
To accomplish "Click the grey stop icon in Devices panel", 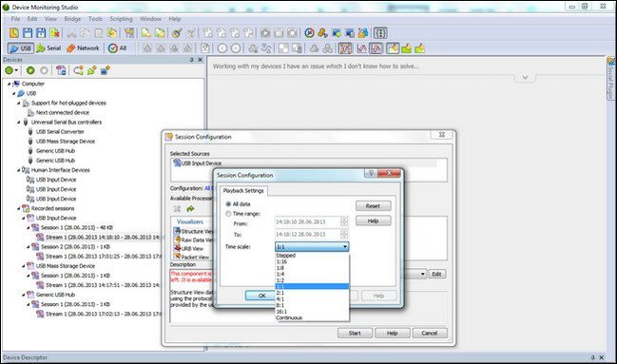I will click(44, 70).
